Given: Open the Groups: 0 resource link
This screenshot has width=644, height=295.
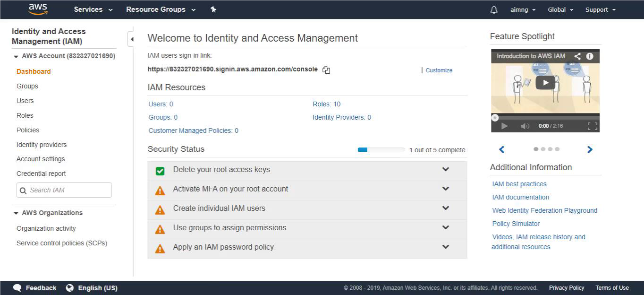Looking at the screenshot, I should (163, 117).
